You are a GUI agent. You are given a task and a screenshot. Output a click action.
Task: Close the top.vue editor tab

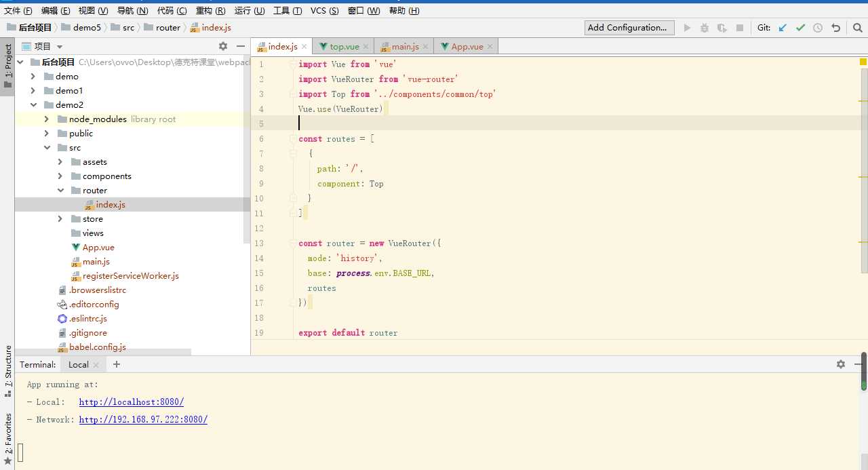click(x=366, y=47)
